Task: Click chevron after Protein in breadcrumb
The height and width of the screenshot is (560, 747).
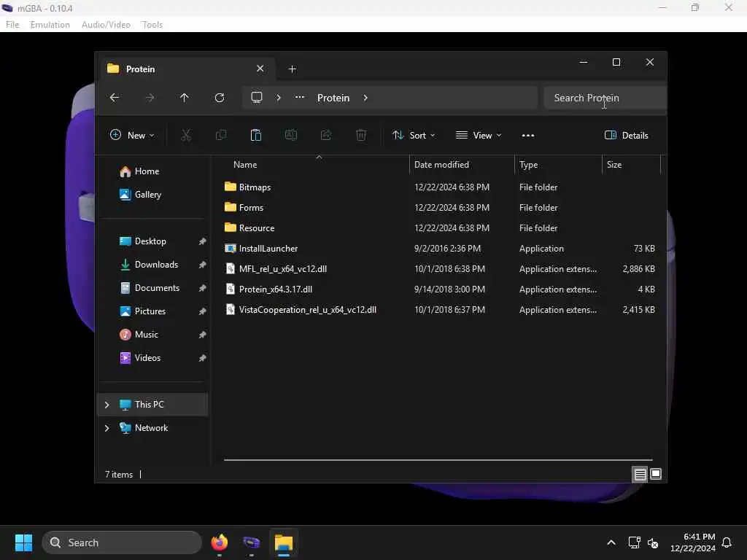Action: pyautogui.click(x=365, y=98)
